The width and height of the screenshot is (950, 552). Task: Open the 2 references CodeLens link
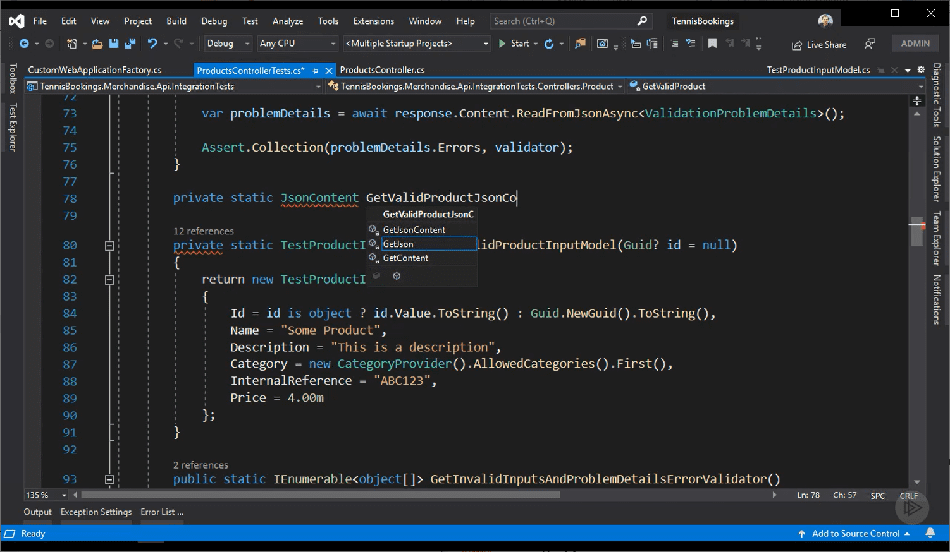[x=201, y=465]
